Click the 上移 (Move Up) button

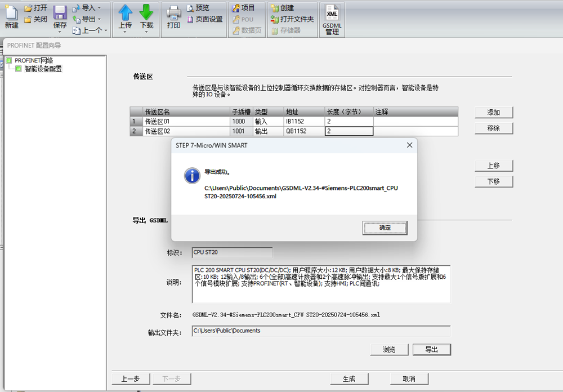[494, 166]
